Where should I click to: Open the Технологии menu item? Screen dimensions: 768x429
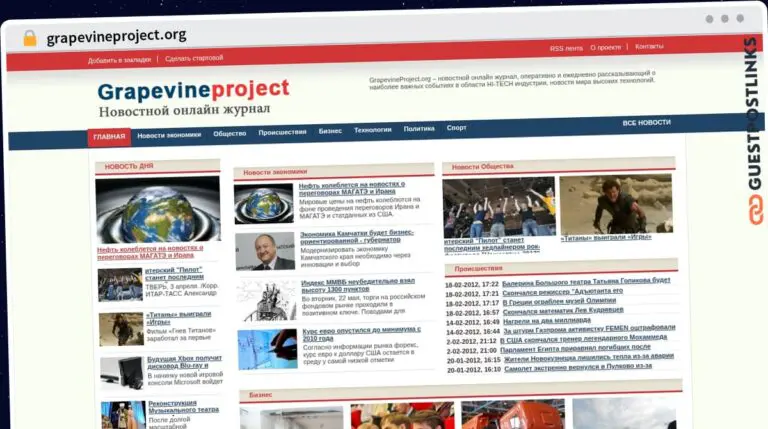(x=373, y=130)
